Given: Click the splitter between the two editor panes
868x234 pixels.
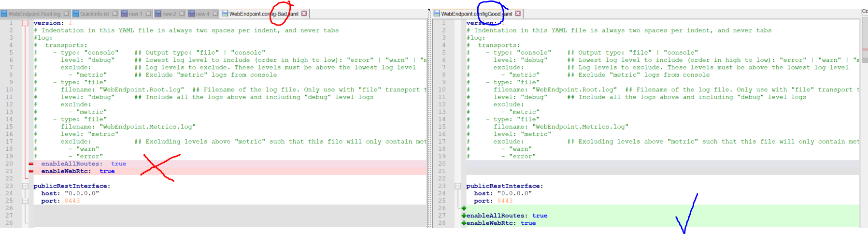Looking at the screenshot, I should click(429, 121).
